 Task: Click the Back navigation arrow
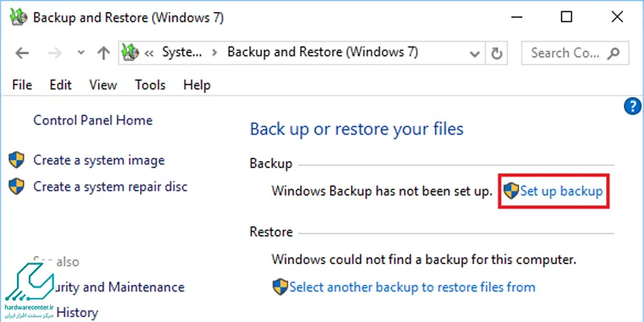(23, 53)
